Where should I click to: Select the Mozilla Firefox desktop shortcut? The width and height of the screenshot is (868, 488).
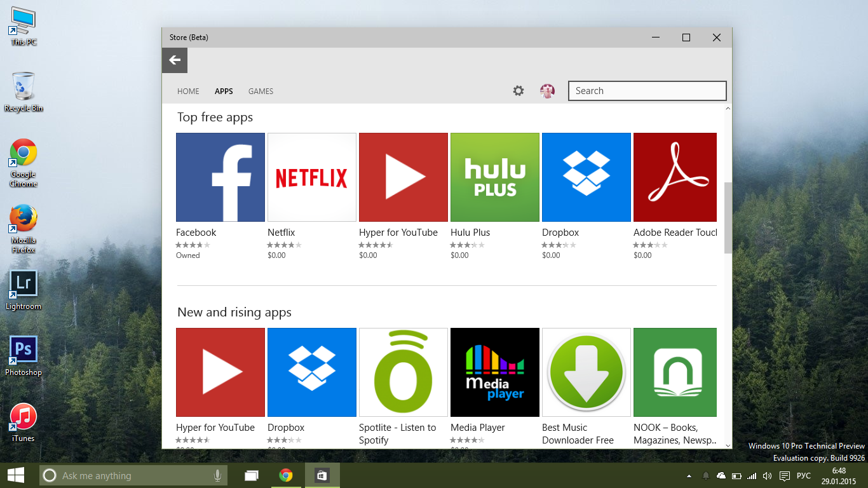pyautogui.click(x=24, y=229)
